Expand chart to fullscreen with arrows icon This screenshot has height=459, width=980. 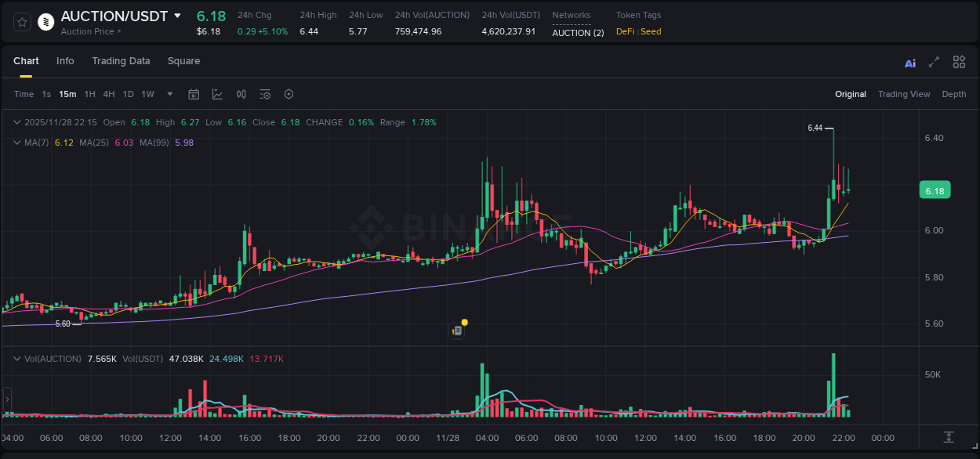pos(933,62)
